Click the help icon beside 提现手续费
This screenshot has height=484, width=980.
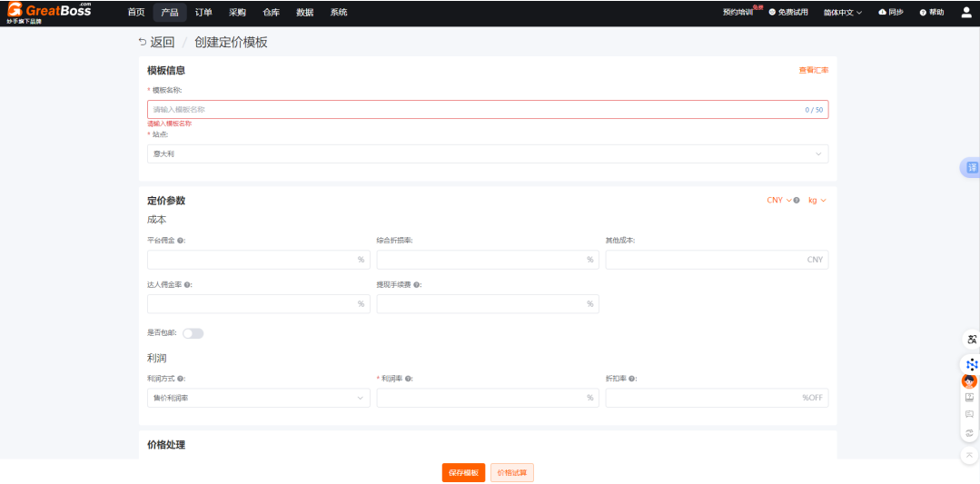pos(416,284)
